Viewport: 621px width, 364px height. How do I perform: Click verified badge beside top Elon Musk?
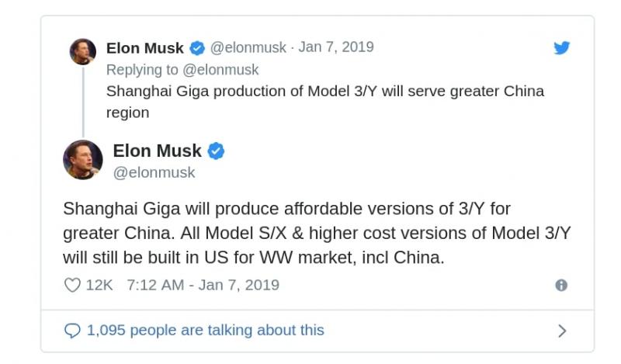tap(197, 48)
